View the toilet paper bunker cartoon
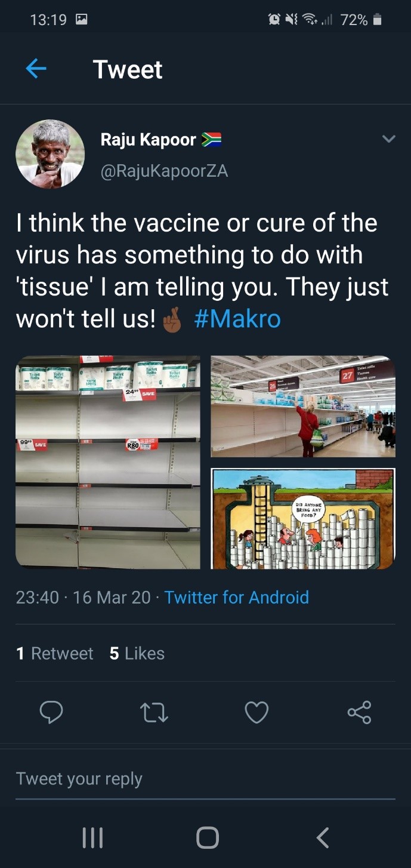Viewport: 411px width, 868px height. [x=303, y=519]
